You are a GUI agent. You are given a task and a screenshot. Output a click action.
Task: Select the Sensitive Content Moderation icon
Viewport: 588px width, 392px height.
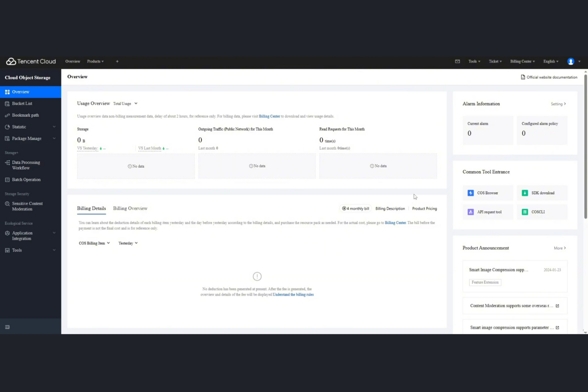tap(7, 203)
